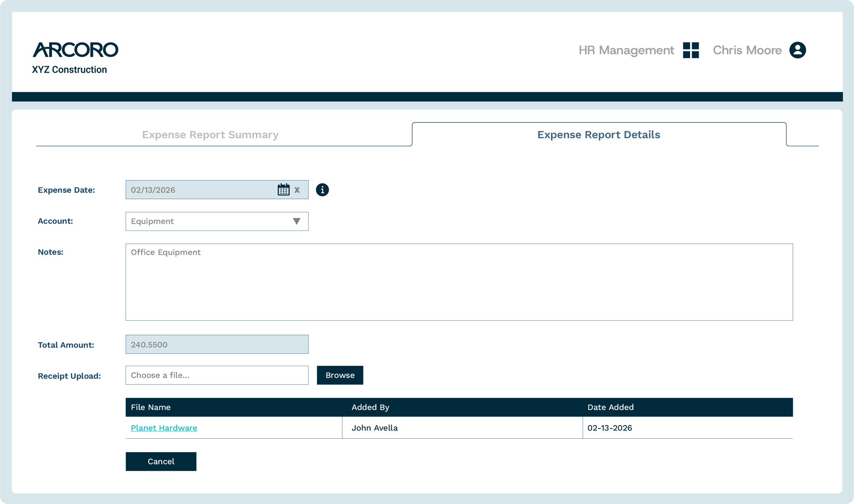
Task: Switch to Expense Report Summary tab
Action: coord(210,135)
